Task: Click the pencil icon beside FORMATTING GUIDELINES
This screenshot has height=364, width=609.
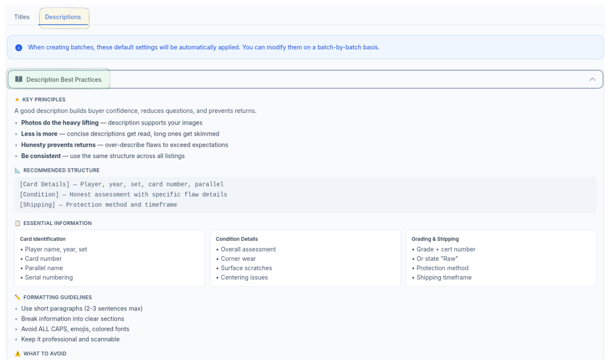Action: (17, 297)
